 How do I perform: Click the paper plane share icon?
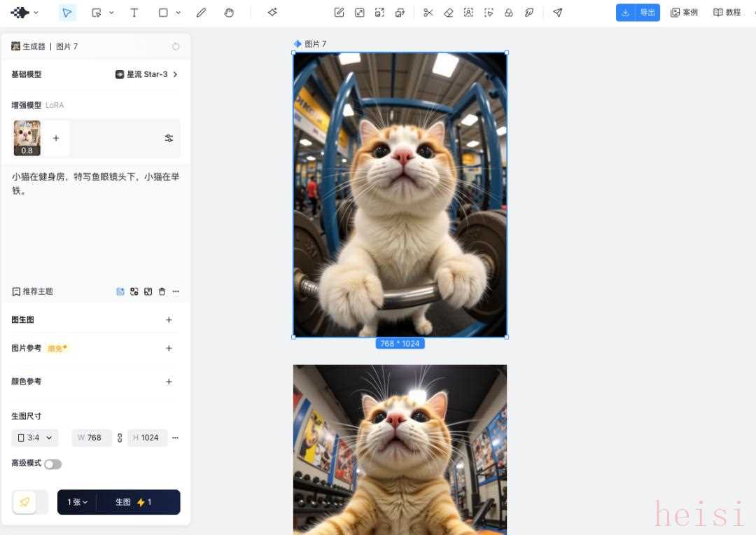point(557,13)
